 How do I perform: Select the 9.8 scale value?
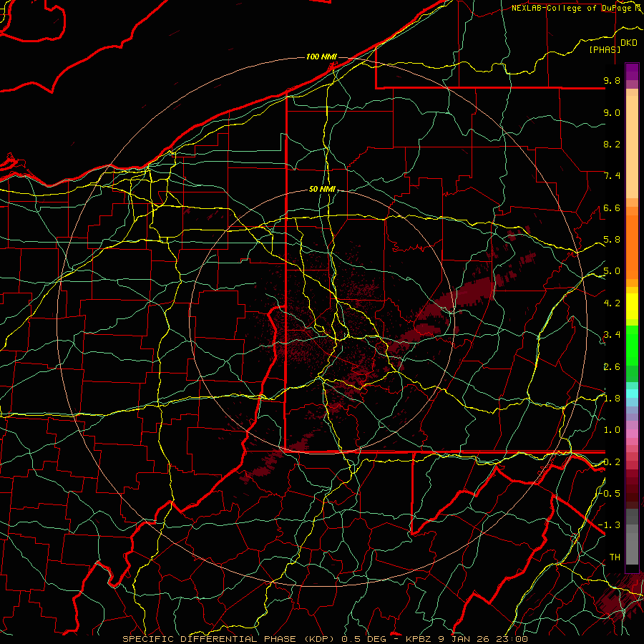612,80
